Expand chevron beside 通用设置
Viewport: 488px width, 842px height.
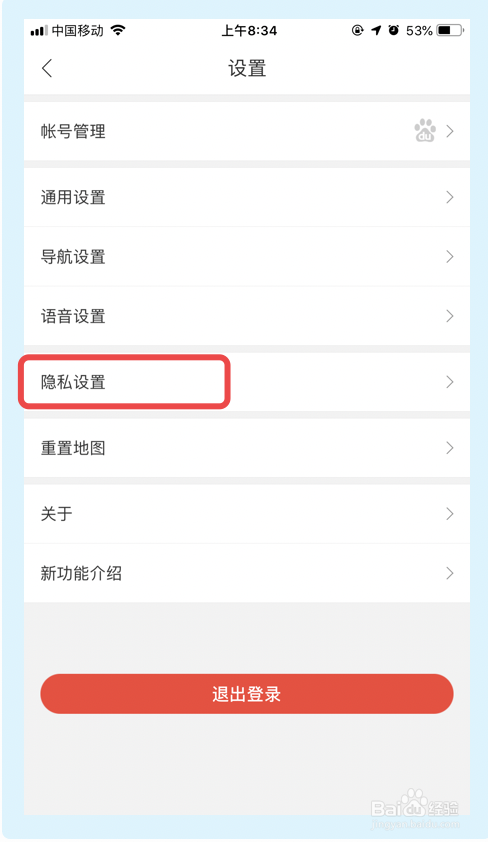[x=450, y=197]
